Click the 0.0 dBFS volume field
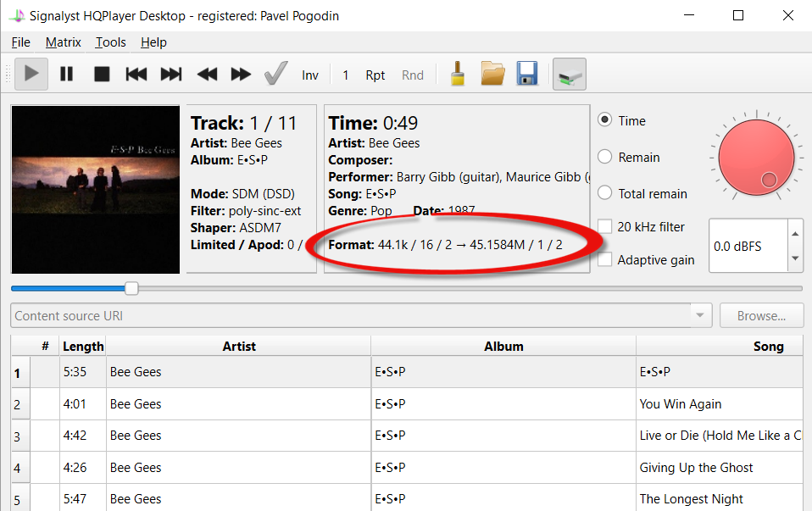This screenshot has width=812, height=511. click(748, 246)
